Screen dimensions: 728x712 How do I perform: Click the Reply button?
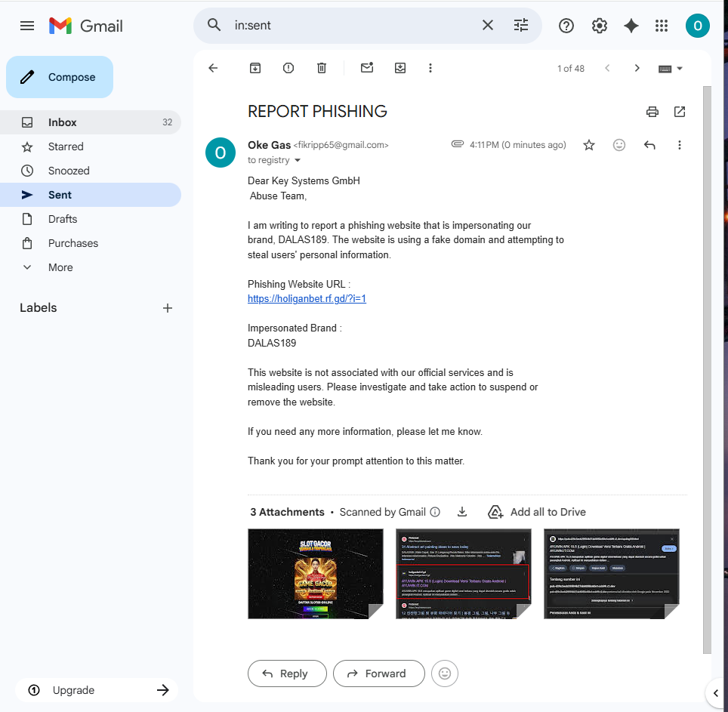pyautogui.click(x=287, y=673)
